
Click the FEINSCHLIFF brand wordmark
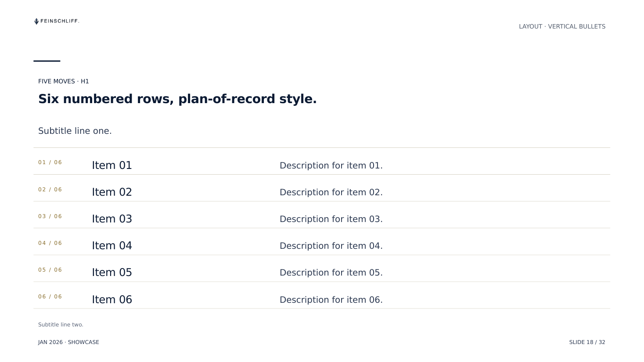[60, 21]
